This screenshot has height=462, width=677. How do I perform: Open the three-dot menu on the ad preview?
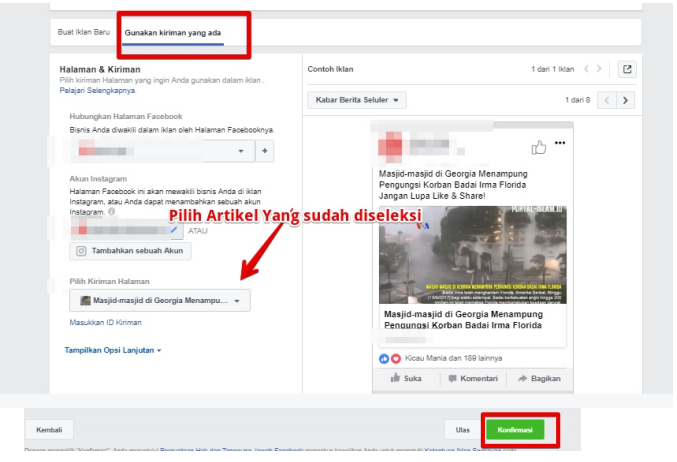pos(560,143)
